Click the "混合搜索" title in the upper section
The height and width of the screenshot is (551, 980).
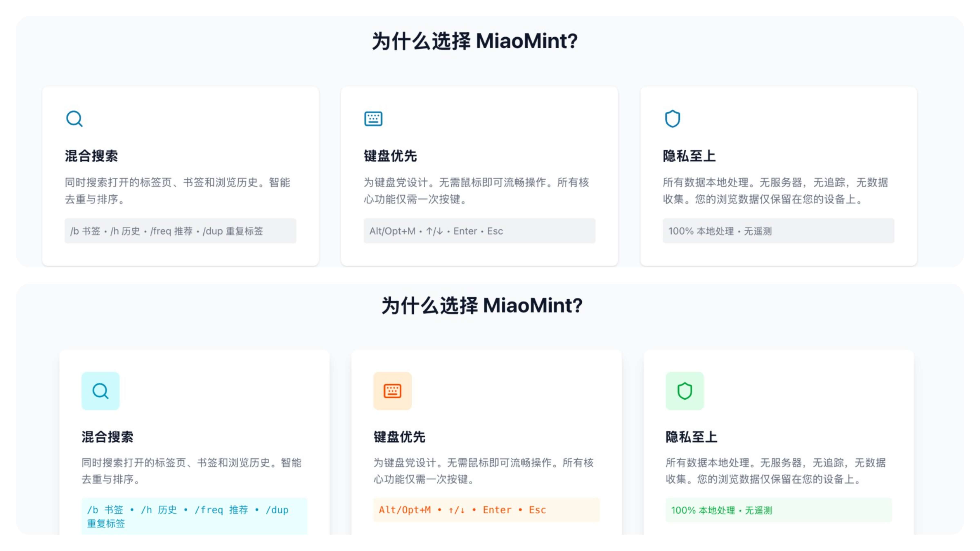(x=91, y=156)
